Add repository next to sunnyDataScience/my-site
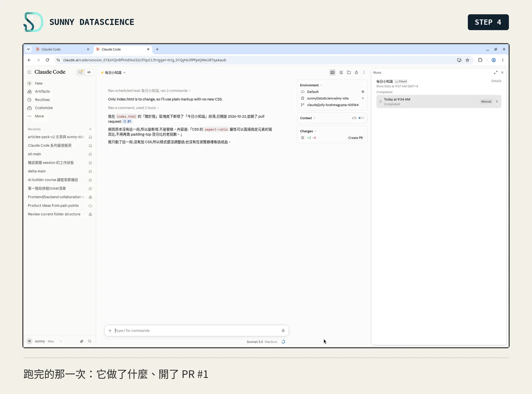 point(363,98)
